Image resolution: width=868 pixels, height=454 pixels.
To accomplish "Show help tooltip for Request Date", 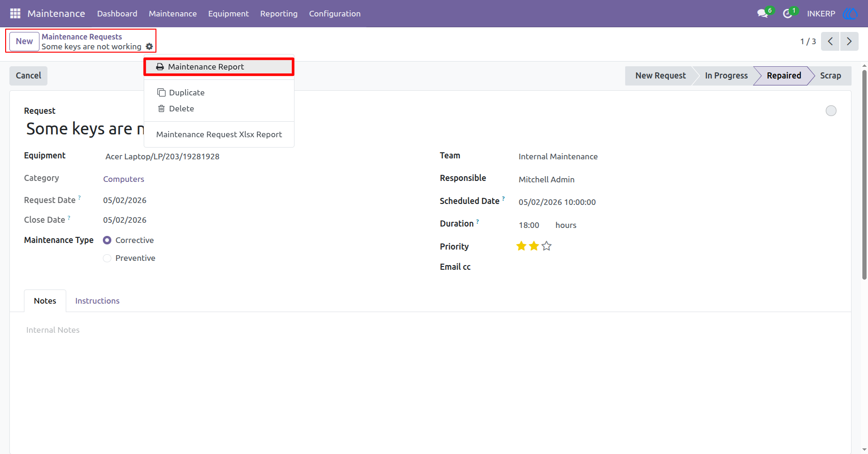I will 79,198.
